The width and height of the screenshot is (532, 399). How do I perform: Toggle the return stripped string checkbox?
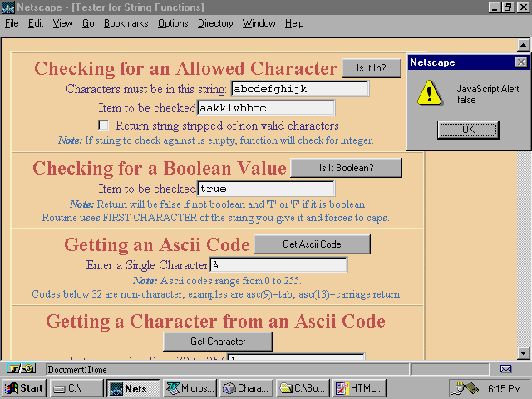click(104, 126)
